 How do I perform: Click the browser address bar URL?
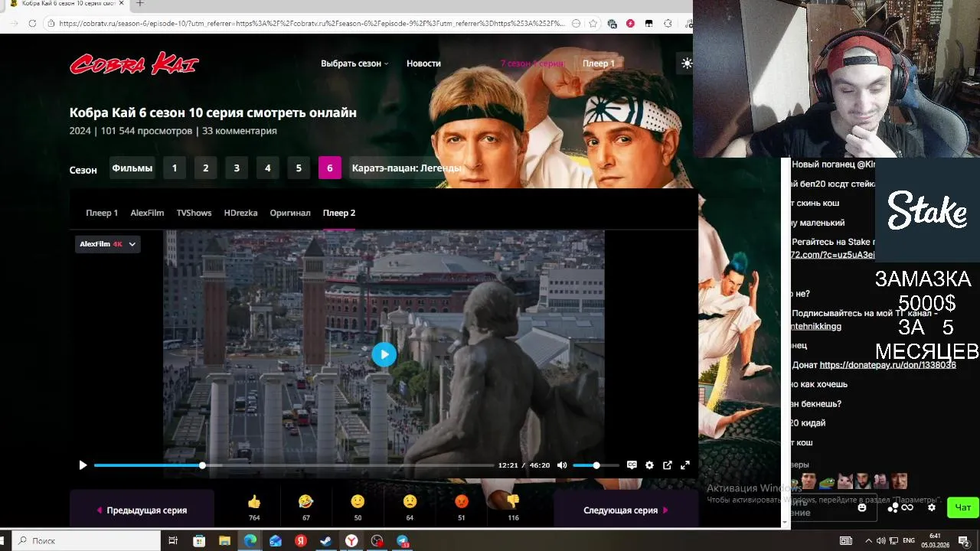[x=314, y=24]
